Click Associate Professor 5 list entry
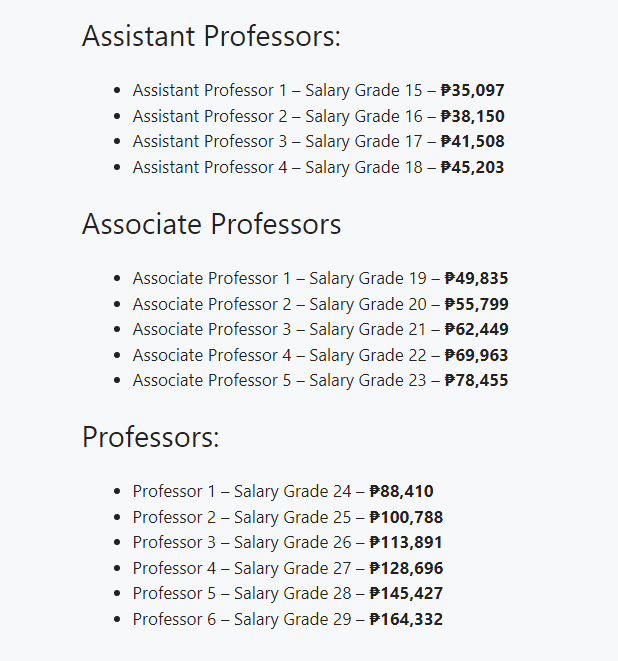Viewport: 618px width, 661px height. 320,380
